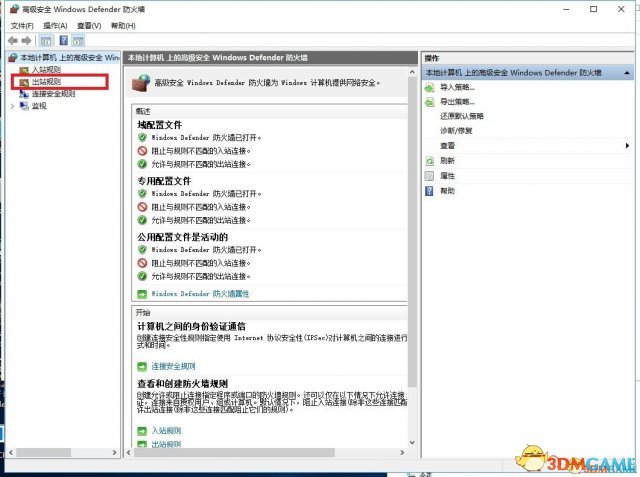Click 导入策略... in actions pane
640x477 pixels.
tap(457, 87)
